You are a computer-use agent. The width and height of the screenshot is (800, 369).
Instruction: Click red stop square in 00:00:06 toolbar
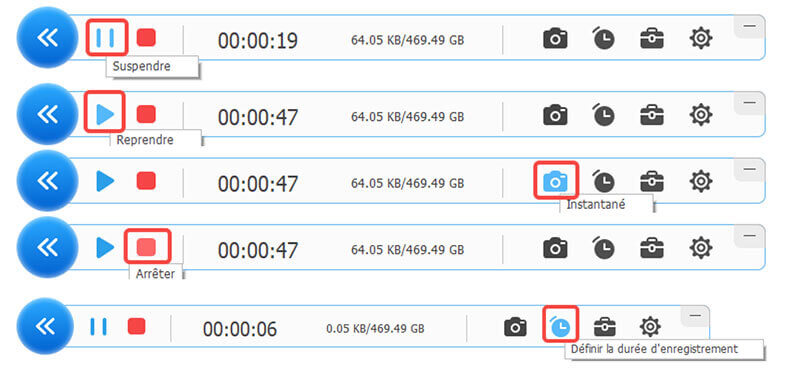(x=136, y=326)
